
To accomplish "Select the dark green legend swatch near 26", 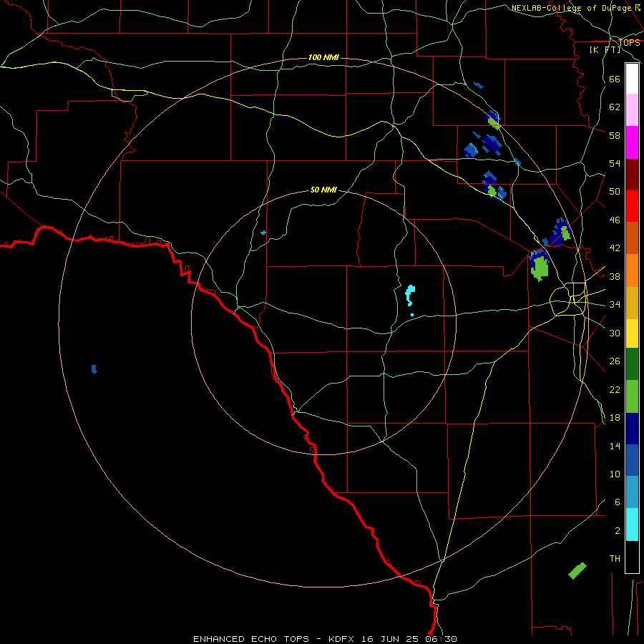I will click(632, 364).
